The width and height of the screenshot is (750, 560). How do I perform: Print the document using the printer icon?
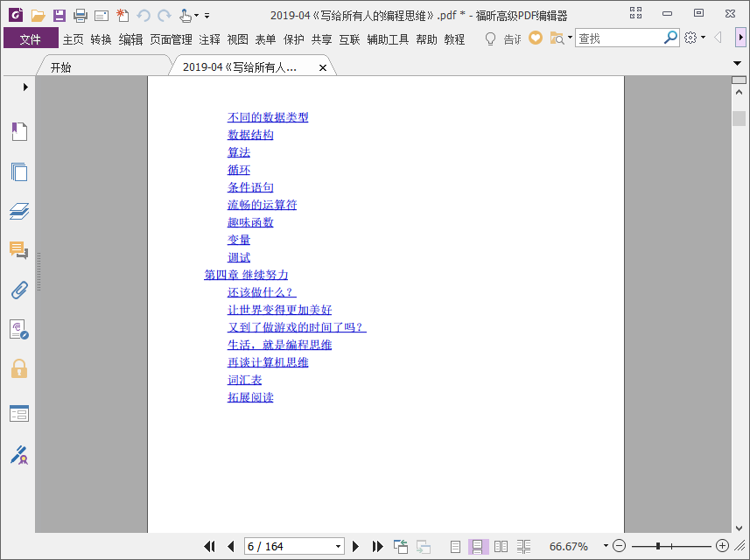(x=81, y=16)
